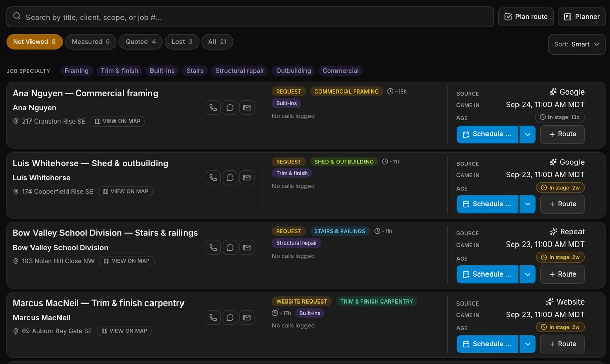The height and width of the screenshot is (364, 610).
Task: Click the search magnifier icon
Action: (17, 17)
